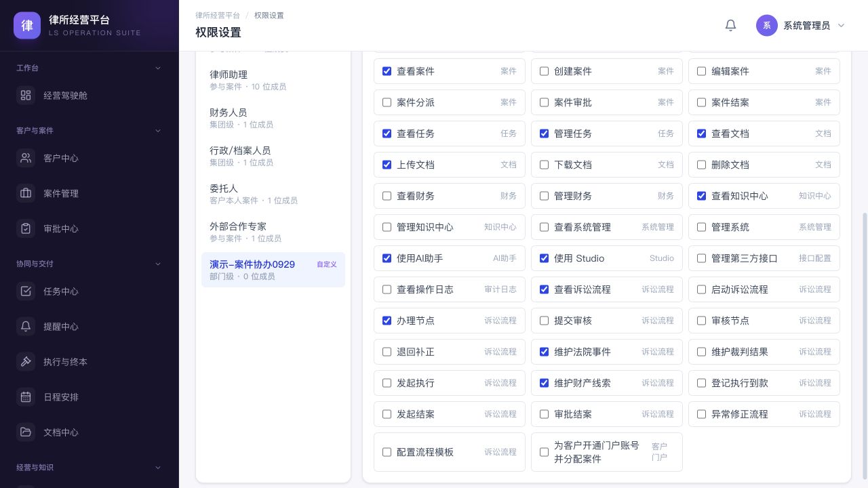The image size is (868, 488).
Task: Collapse 客户与案件 sidebar section
Action: 158,130
